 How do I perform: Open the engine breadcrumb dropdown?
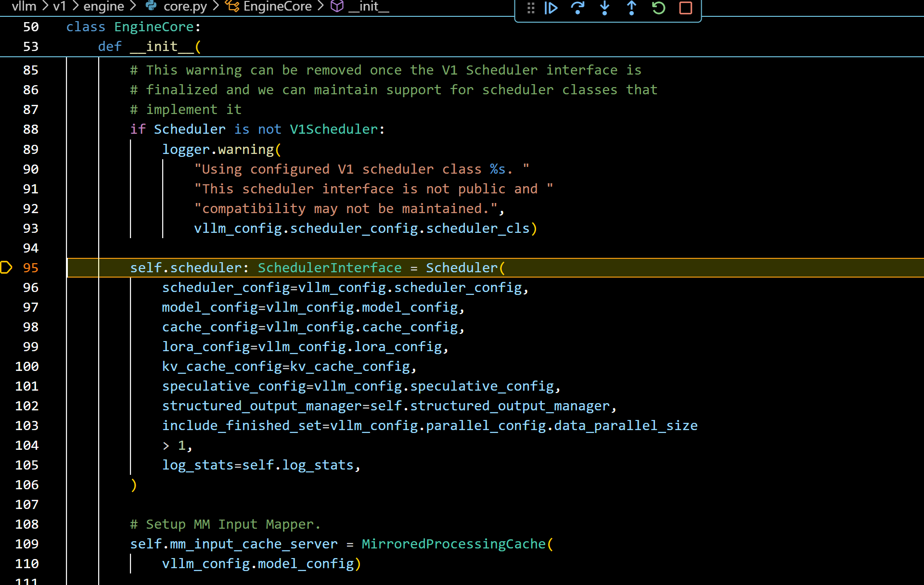point(103,6)
